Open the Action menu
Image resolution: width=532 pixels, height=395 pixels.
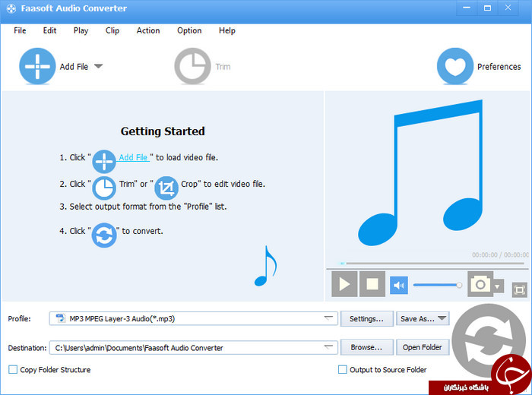click(148, 30)
